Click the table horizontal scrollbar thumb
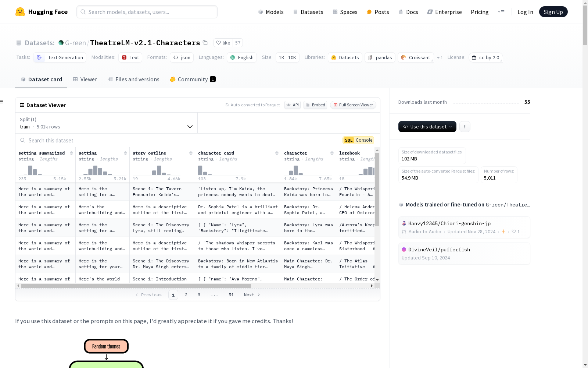The width and height of the screenshot is (588, 368). coord(136,286)
